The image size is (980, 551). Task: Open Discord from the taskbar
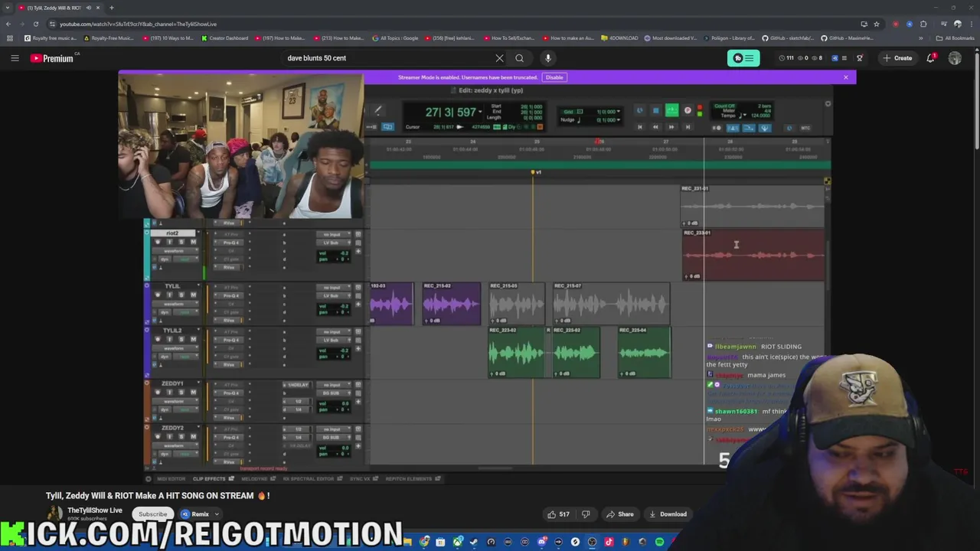pyautogui.click(x=542, y=542)
